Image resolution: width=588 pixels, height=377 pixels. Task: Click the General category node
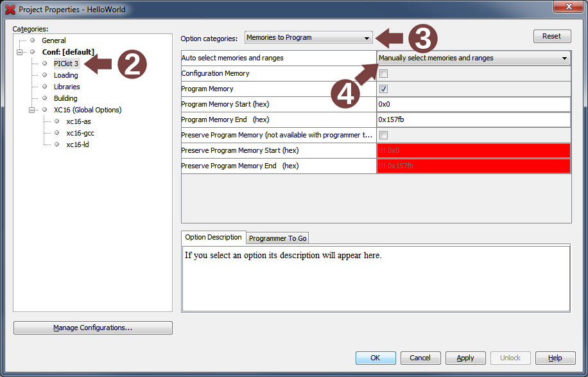53,40
